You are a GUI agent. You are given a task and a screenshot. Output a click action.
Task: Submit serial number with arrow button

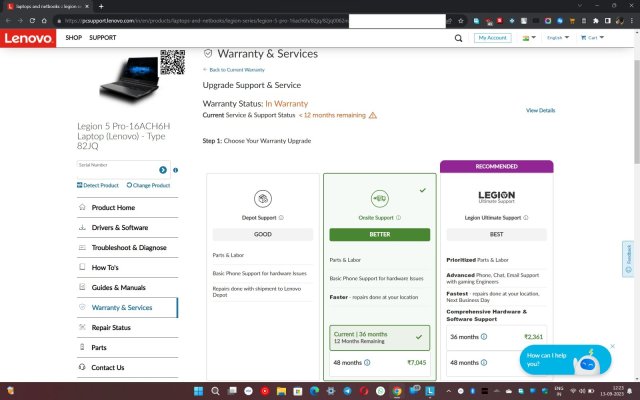[x=163, y=170]
